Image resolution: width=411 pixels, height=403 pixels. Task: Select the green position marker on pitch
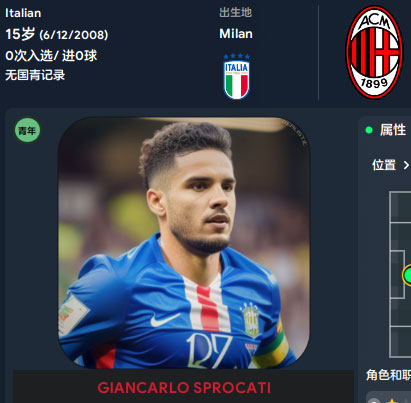(x=407, y=275)
